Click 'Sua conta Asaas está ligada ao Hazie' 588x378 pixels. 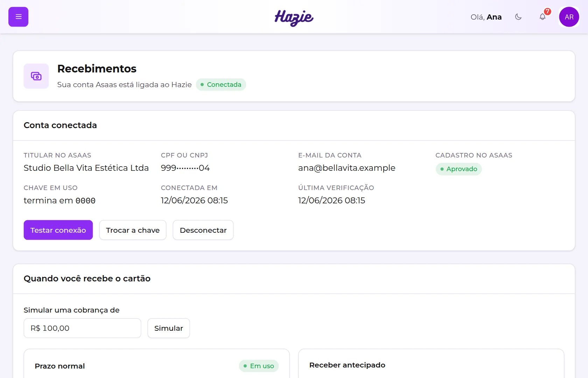125,85
